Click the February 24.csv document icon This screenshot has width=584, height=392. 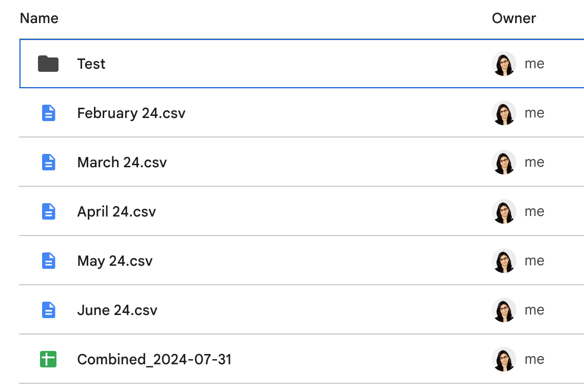tap(48, 113)
